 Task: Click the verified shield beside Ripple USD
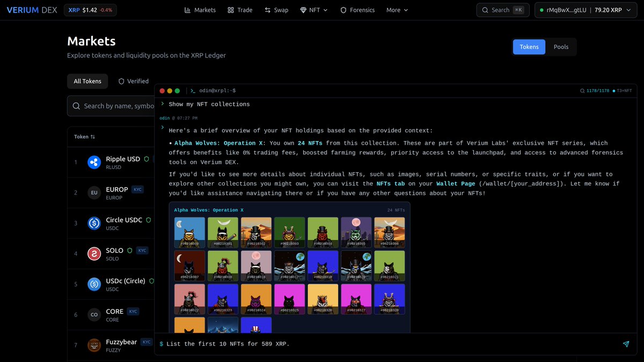pos(147,159)
